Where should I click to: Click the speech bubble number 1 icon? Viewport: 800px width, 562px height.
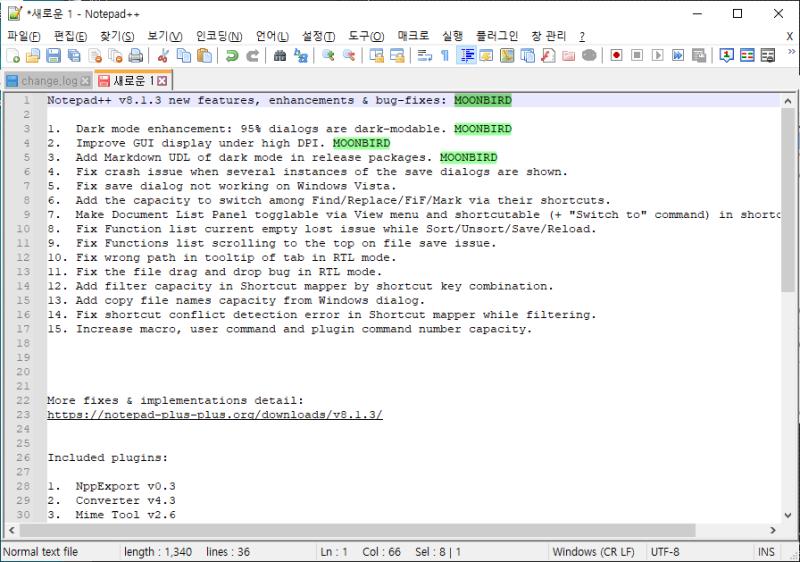click(727, 56)
